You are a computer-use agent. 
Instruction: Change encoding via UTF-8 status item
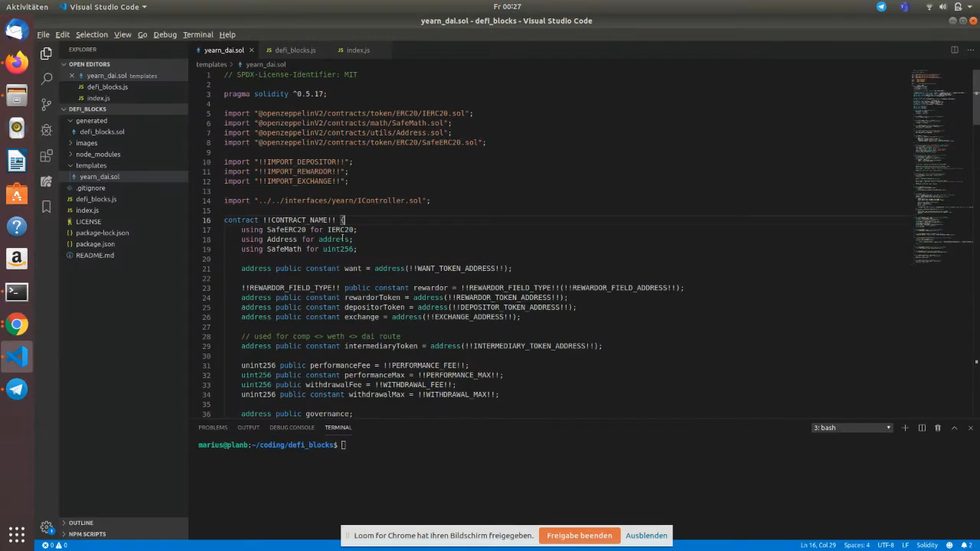click(885, 545)
